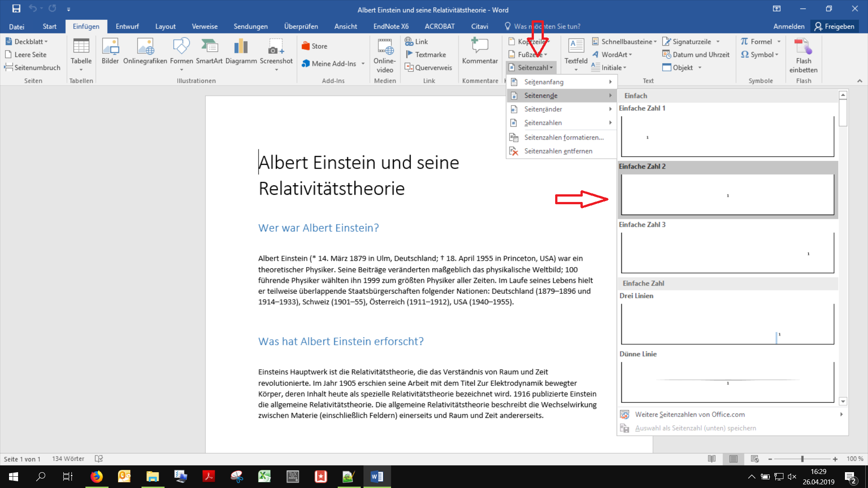Image resolution: width=868 pixels, height=488 pixels.
Task: Open the Deckblatt dropdown
Action: point(27,42)
